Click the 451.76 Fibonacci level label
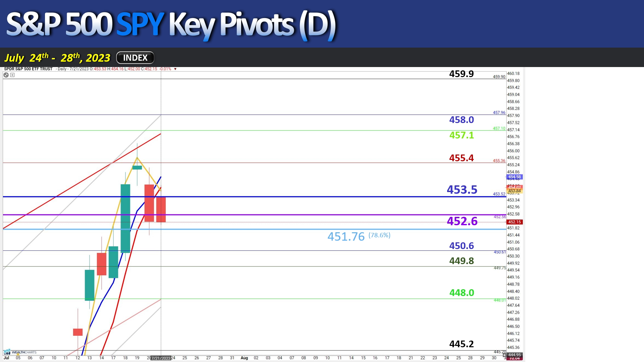644x362 pixels. tap(346, 237)
